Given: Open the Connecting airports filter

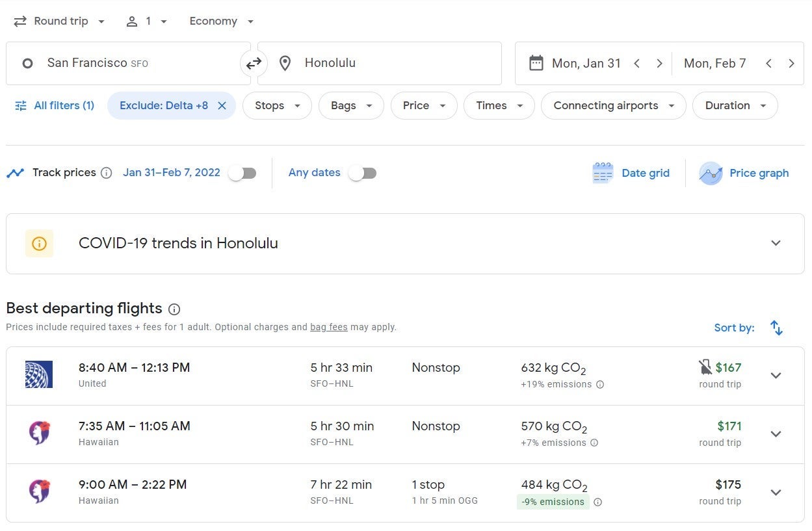Looking at the screenshot, I should [613, 105].
